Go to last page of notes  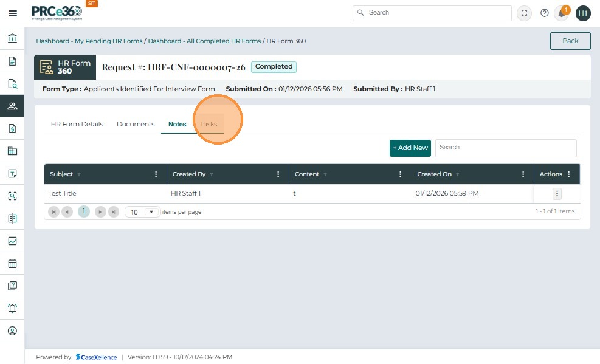(114, 212)
